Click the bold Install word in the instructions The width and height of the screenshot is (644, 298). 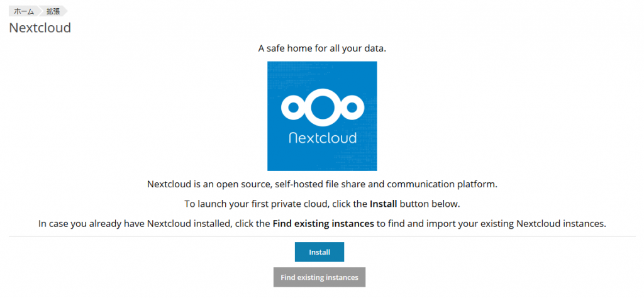383,204
